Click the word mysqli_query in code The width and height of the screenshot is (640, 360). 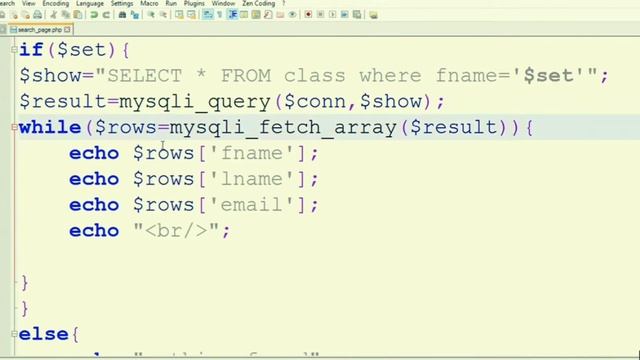tap(195, 102)
